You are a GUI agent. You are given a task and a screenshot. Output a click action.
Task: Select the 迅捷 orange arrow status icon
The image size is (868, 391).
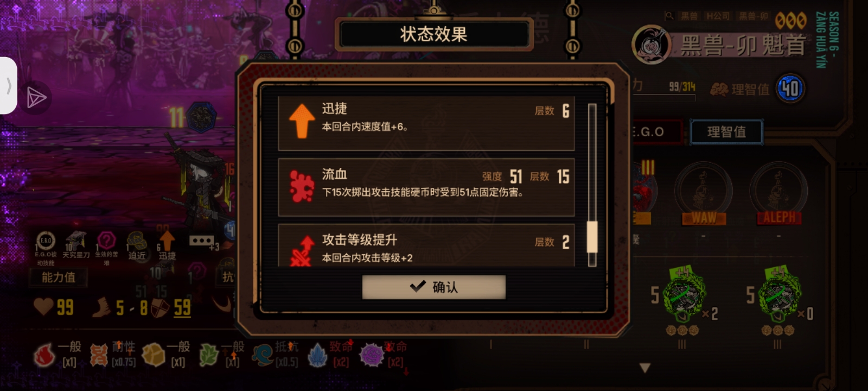click(302, 120)
